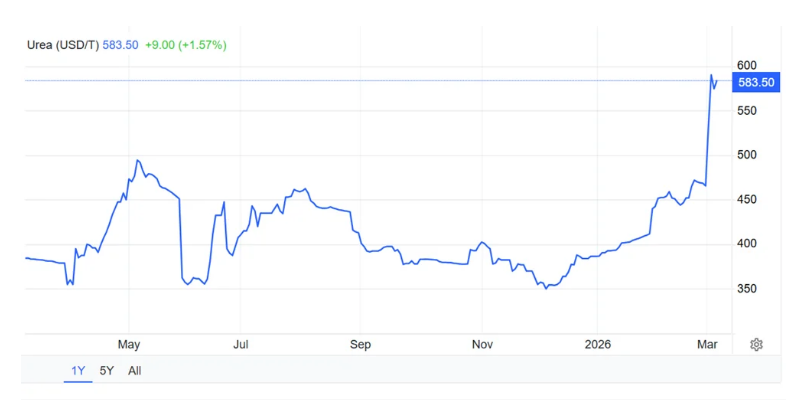This screenshot has height=400, width=800.
Task: Click the 583.50 price next to title
Action: 120,45
